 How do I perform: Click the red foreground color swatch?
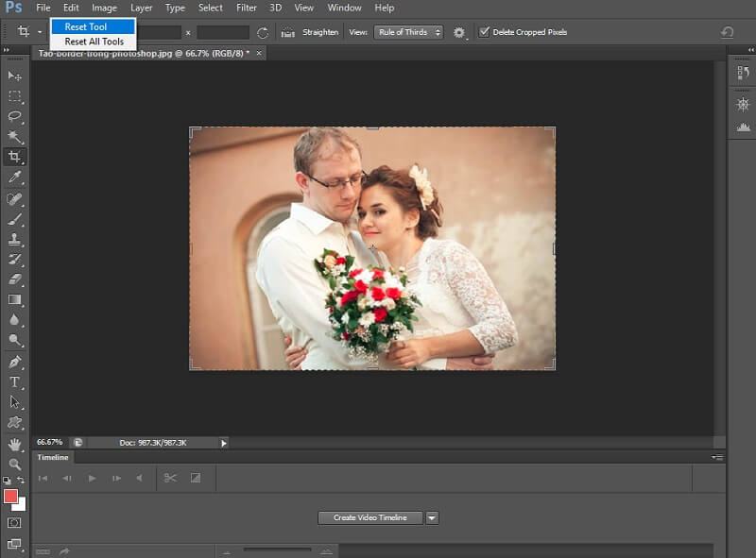(10, 495)
